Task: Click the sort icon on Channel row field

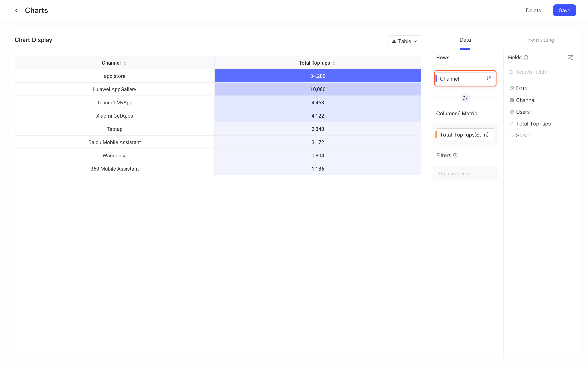Action: tap(489, 78)
